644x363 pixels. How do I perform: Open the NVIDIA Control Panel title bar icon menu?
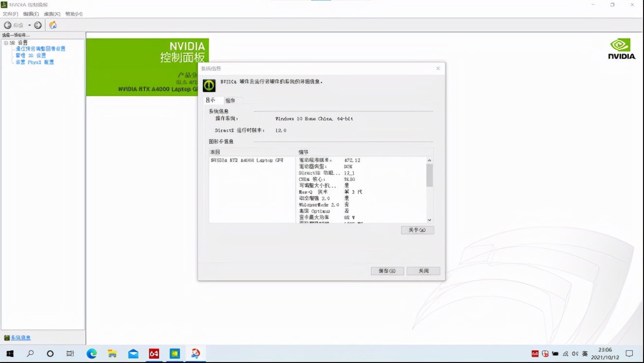click(4, 5)
